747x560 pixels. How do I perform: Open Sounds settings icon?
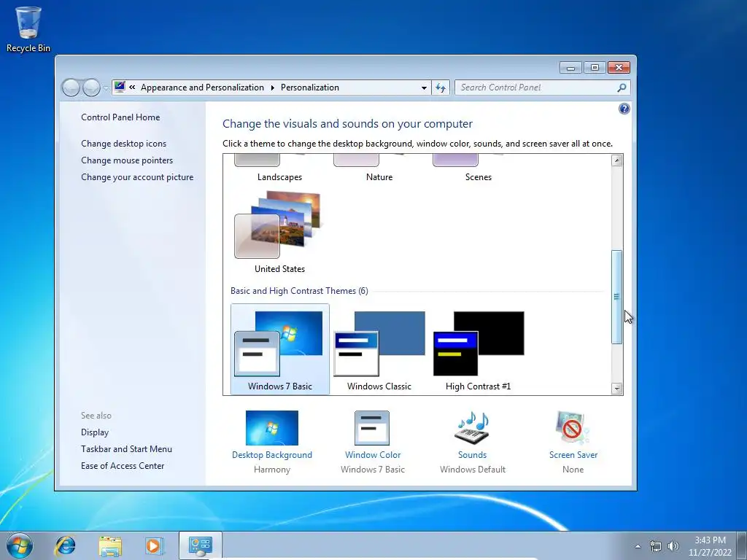pos(472,428)
